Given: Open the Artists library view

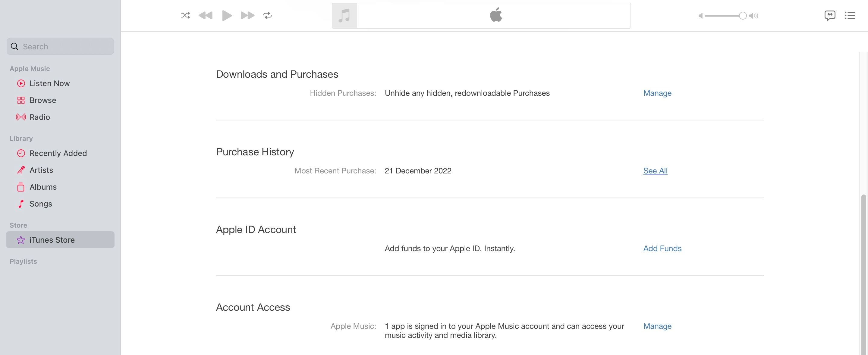Looking at the screenshot, I should [41, 170].
